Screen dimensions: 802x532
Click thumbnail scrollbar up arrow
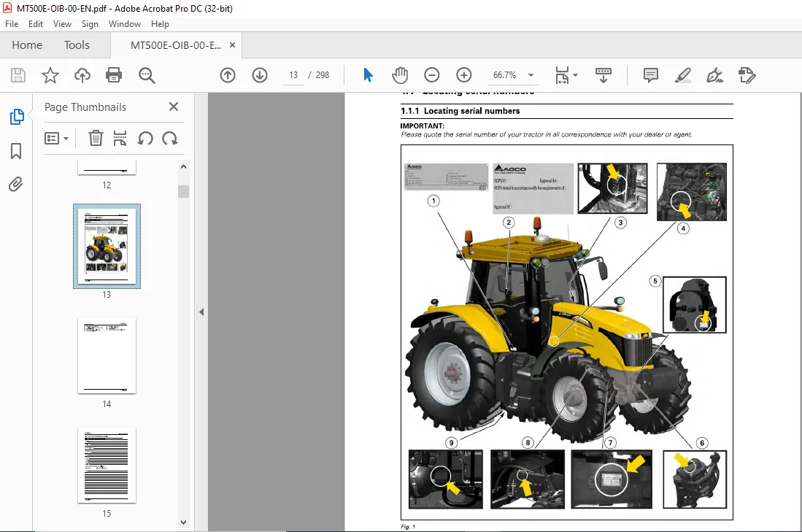(184, 166)
